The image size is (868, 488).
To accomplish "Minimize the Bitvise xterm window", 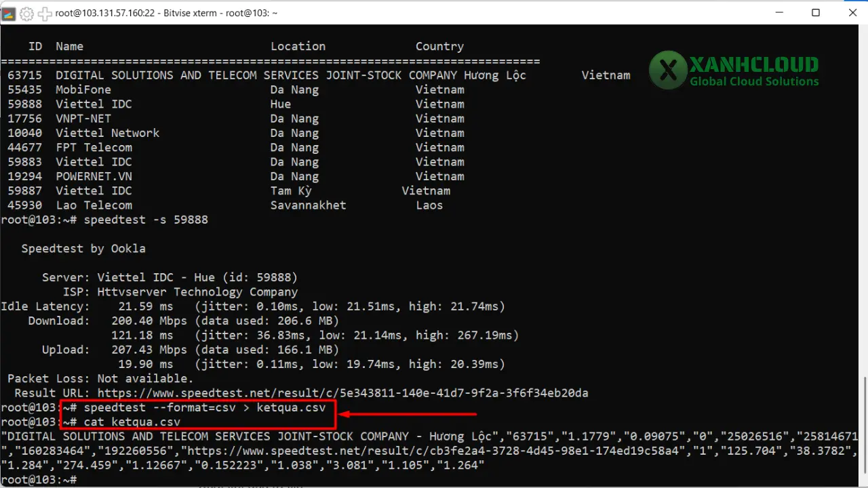I will coord(778,13).
